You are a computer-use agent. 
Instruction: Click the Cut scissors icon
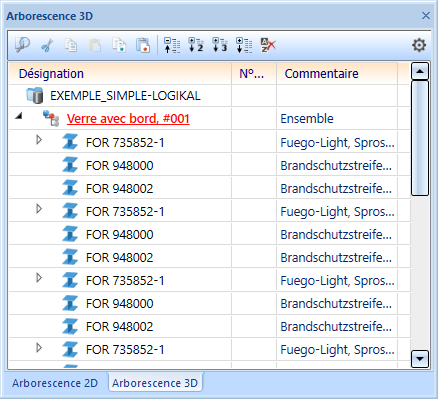pyautogui.click(x=47, y=45)
